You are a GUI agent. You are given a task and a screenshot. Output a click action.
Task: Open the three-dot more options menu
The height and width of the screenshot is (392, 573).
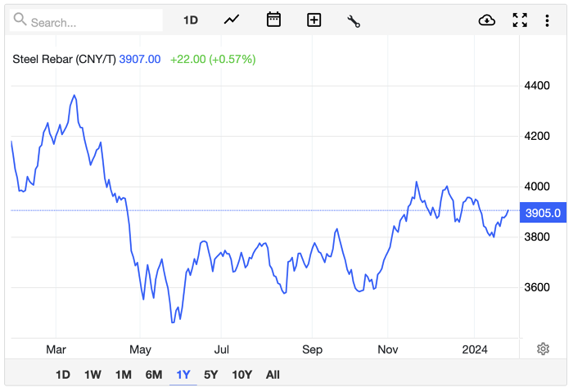point(547,20)
